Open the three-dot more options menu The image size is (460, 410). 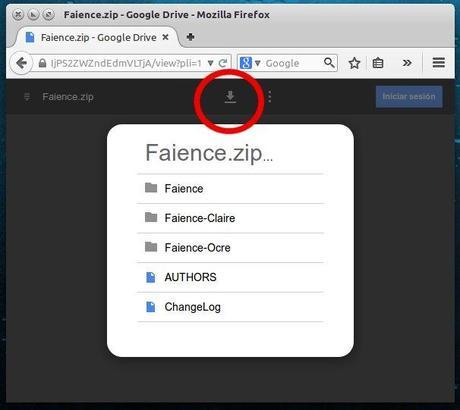click(269, 97)
